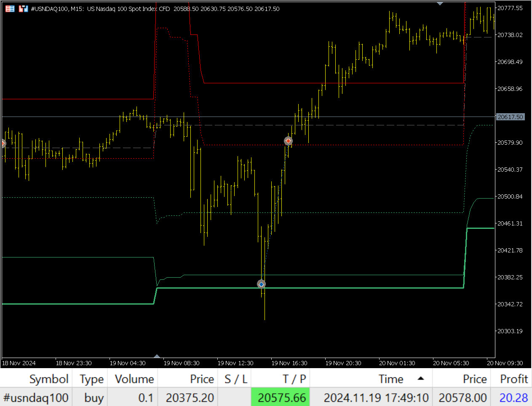Screen dimensions: 532x406
Task: Select the blue buy entry arrow marker
Action: 261,284
